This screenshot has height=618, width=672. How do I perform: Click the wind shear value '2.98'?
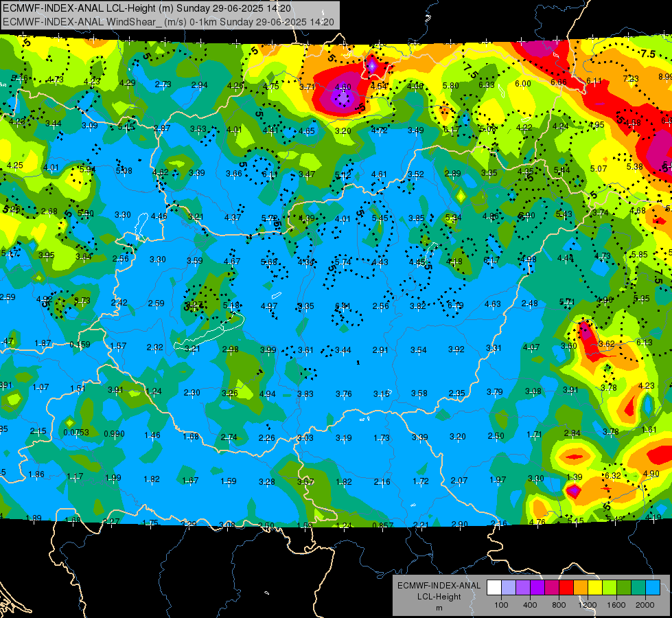[x=230, y=349]
